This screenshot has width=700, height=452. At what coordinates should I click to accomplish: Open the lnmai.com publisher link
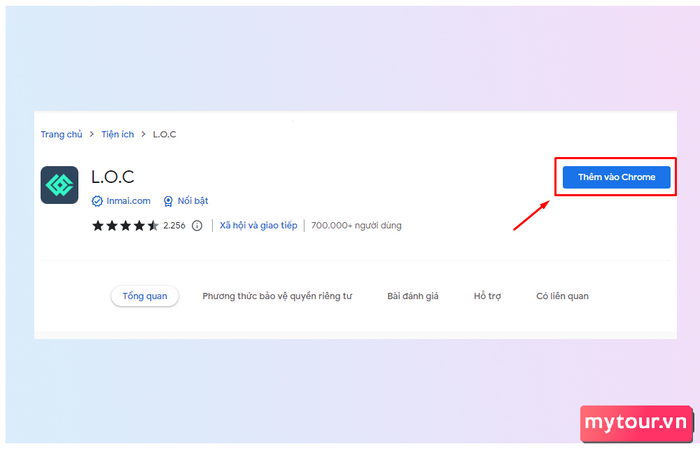click(128, 201)
